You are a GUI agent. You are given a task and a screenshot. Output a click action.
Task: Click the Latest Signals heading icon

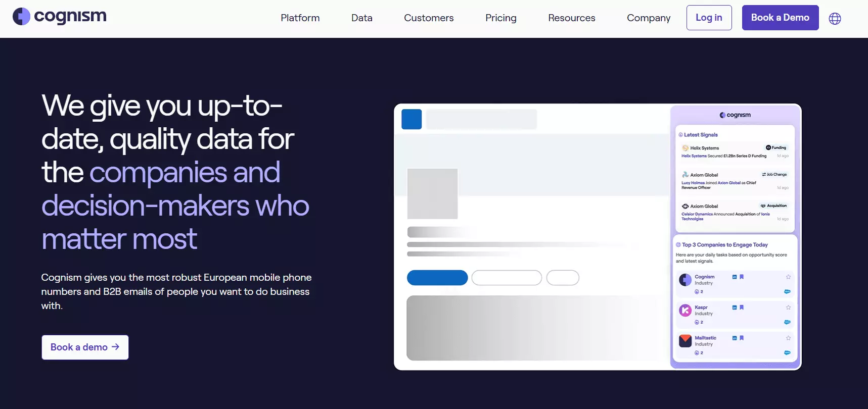680,135
